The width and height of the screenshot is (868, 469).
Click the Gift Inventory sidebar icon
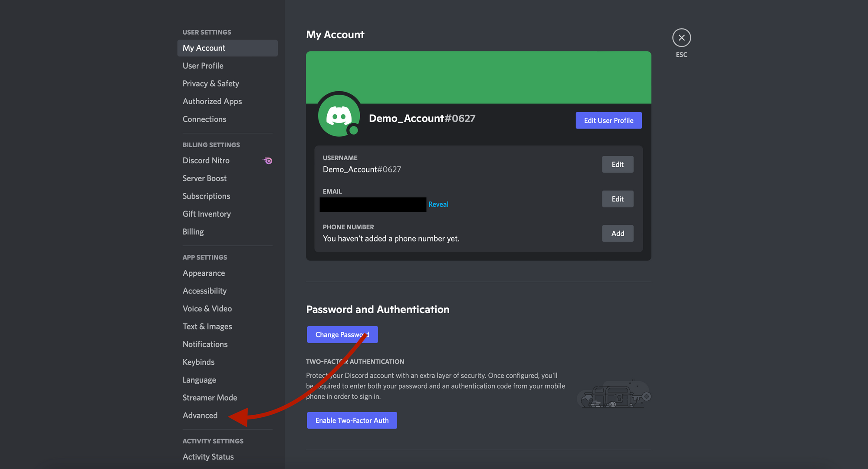tap(207, 214)
